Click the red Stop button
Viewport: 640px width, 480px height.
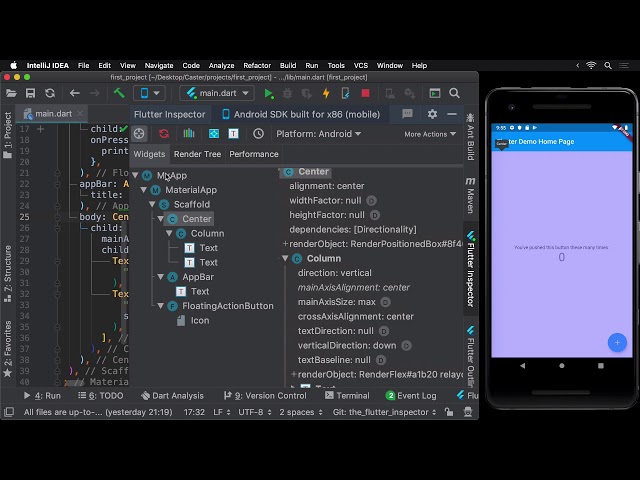point(365,93)
